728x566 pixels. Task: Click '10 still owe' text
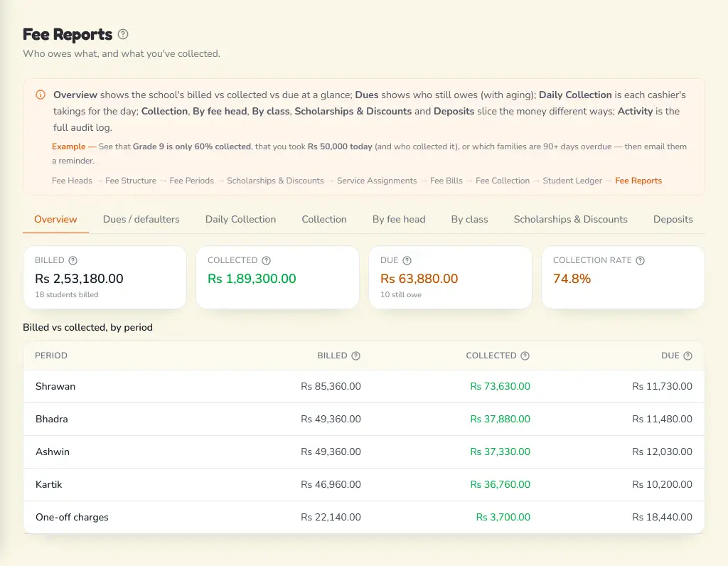(401, 294)
